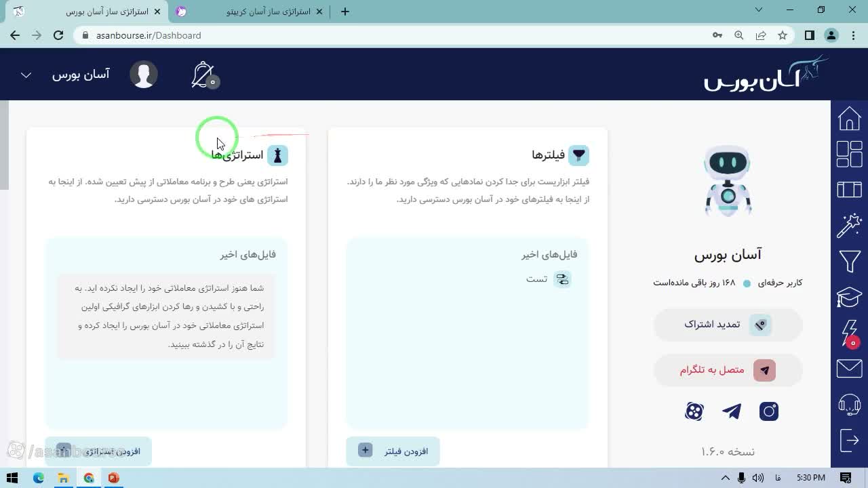Toggle the browser side panel

point(809,35)
